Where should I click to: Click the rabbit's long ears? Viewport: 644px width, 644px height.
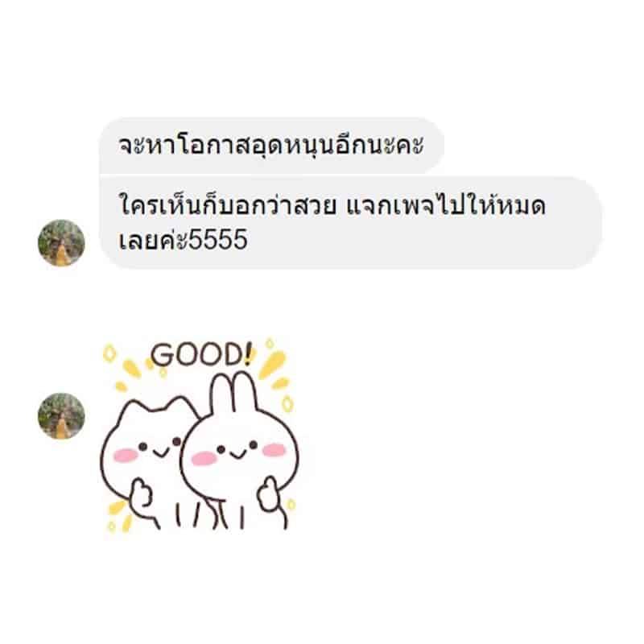(234, 392)
